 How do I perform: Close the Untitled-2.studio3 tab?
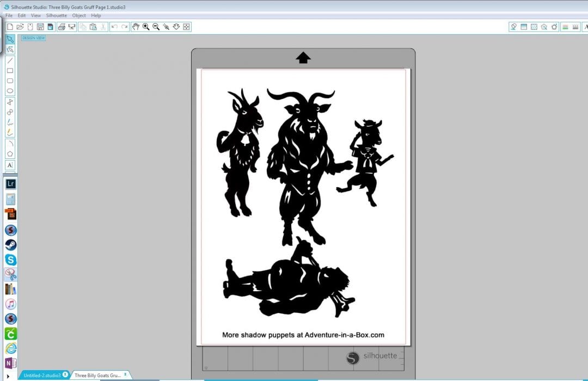pos(65,374)
